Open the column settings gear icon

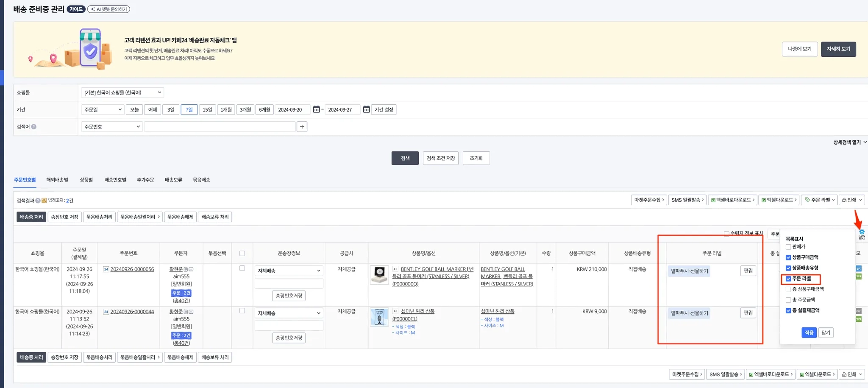pyautogui.click(x=862, y=232)
